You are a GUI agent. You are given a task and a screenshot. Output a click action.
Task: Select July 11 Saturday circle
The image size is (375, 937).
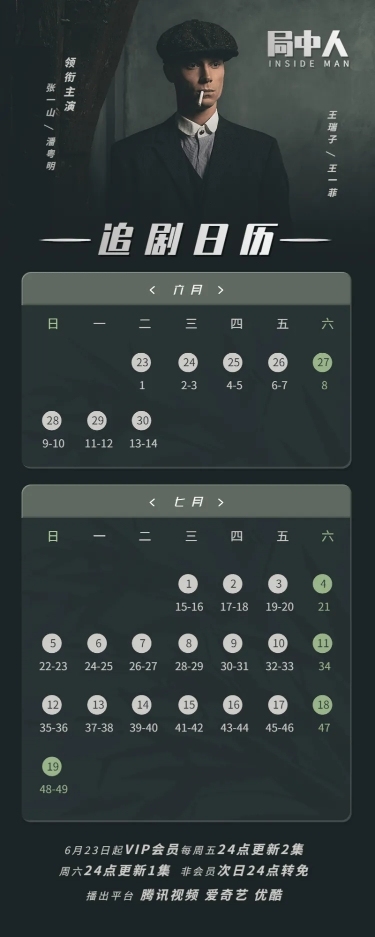(323, 644)
